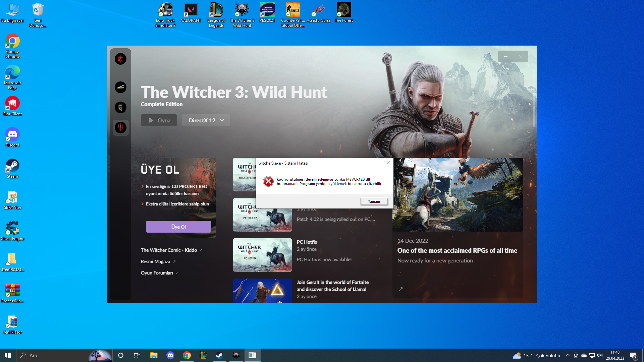
Task: Expand hidden icons in the system tray
Action: [568, 356]
